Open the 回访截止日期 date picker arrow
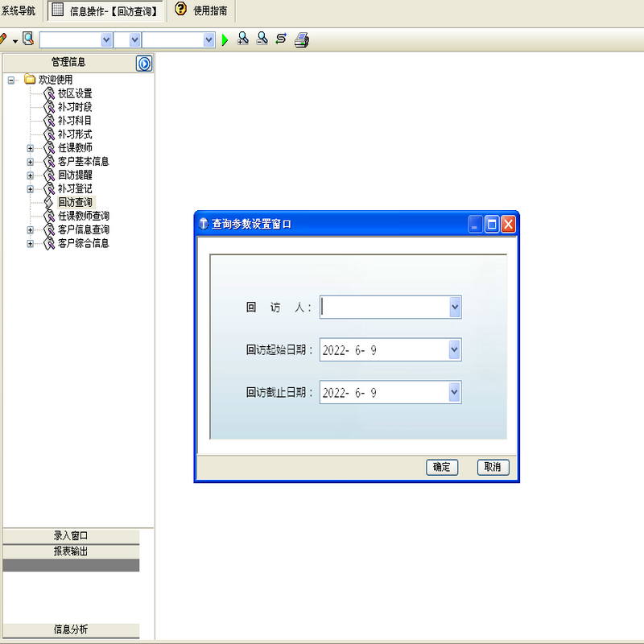This screenshot has height=644, width=644. tap(454, 392)
